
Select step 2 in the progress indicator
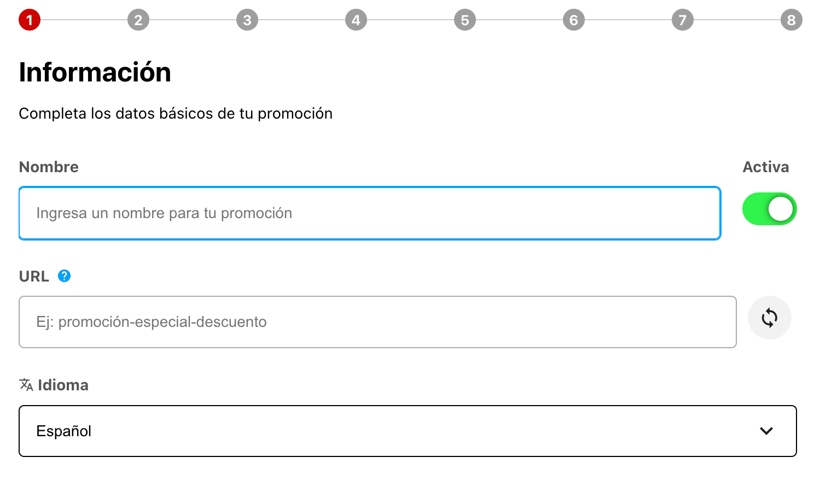(138, 19)
